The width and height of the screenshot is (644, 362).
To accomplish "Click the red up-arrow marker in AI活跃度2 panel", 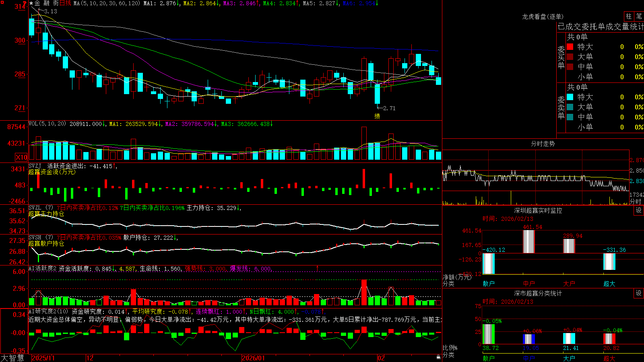I will click(x=318, y=268).
